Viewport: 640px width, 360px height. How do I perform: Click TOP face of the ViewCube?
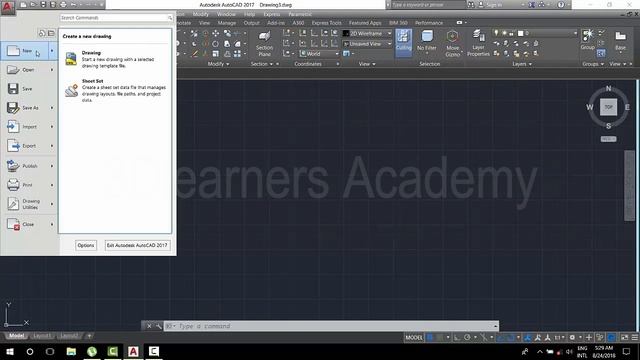pos(609,107)
